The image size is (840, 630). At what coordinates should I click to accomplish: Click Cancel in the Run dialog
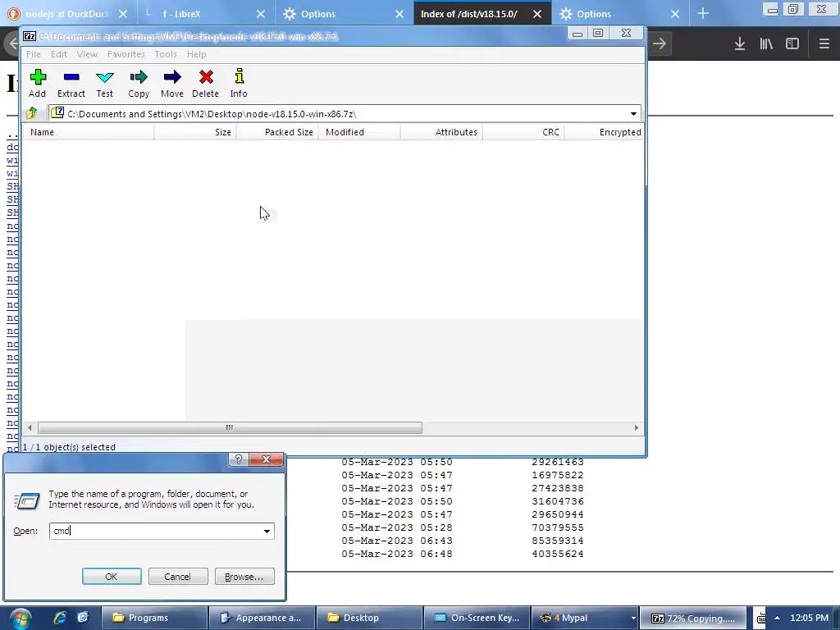coord(178,577)
